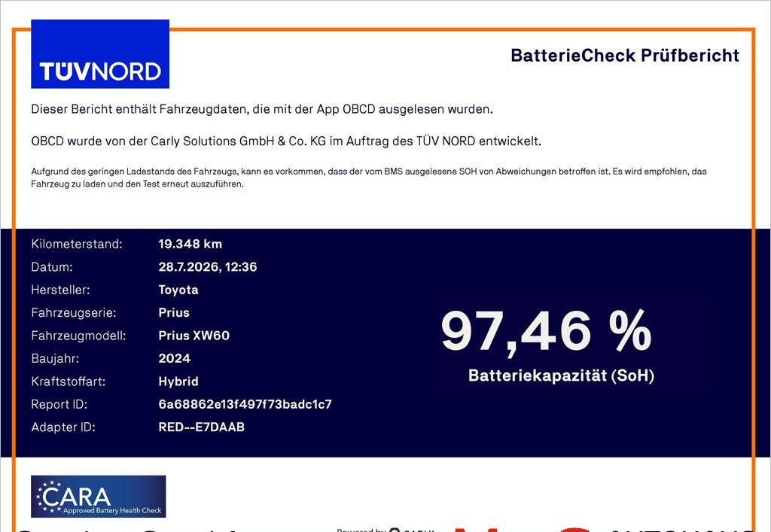Select the "Adapter ID:" label
Screen dimensions: 771x532
[x=63, y=427]
